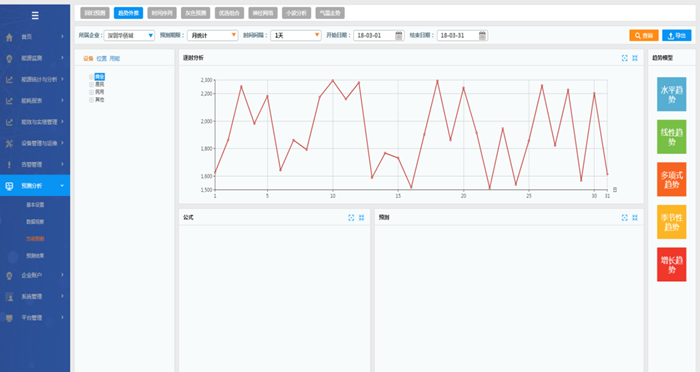Open the 基本设置 submenu item
700x372 pixels.
(35, 205)
